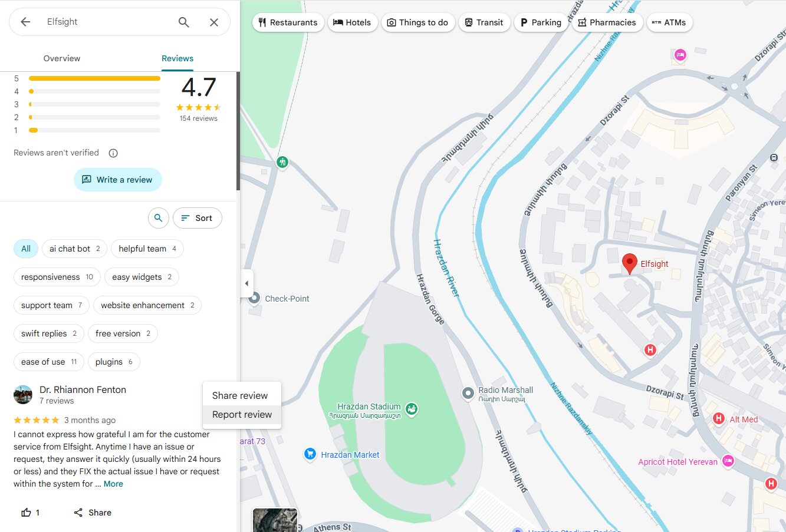Filter reviews by responsiveness
The width and height of the screenshot is (786, 532).
click(57, 277)
